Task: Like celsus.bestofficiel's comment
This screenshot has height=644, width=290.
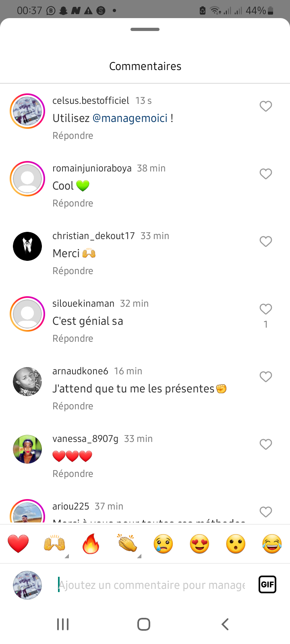Action: point(265,106)
